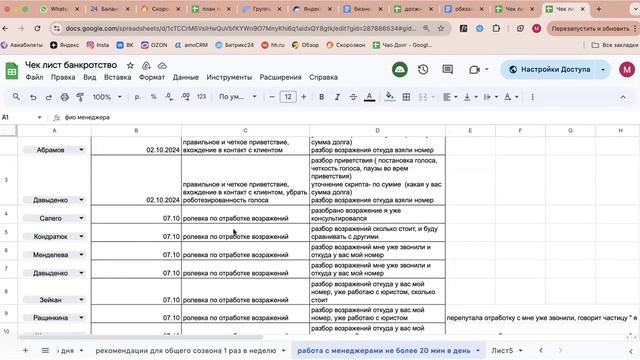Switch to sheet рекомендации для общего созвона
The width and height of the screenshot is (640, 360).
[x=186, y=351]
